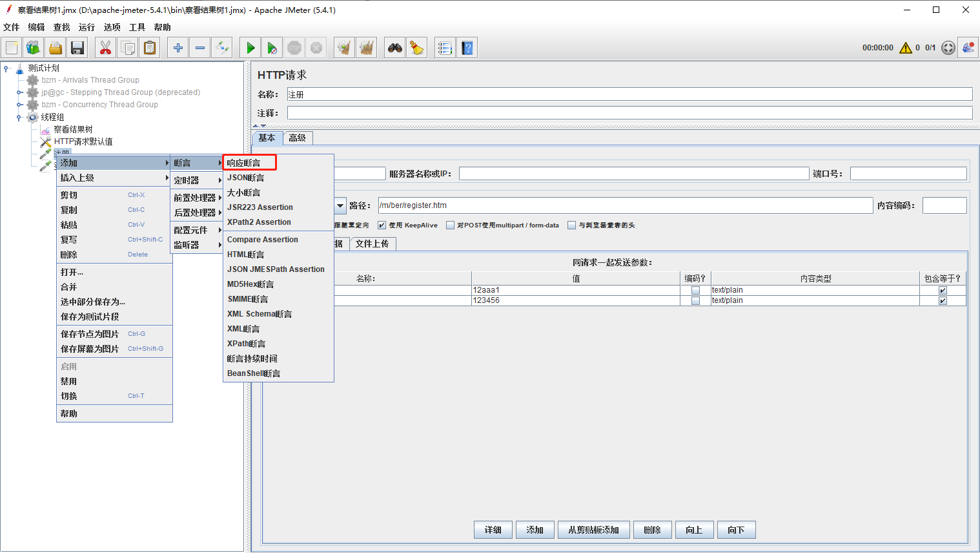Click the yellow warning triangle log icon

tap(906, 48)
